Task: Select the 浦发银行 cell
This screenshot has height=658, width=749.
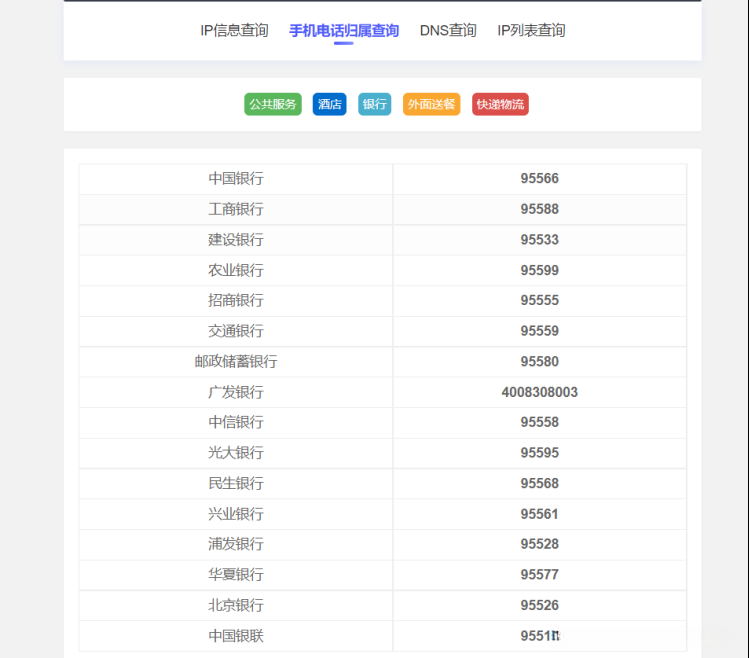Action: (x=236, y=544)
